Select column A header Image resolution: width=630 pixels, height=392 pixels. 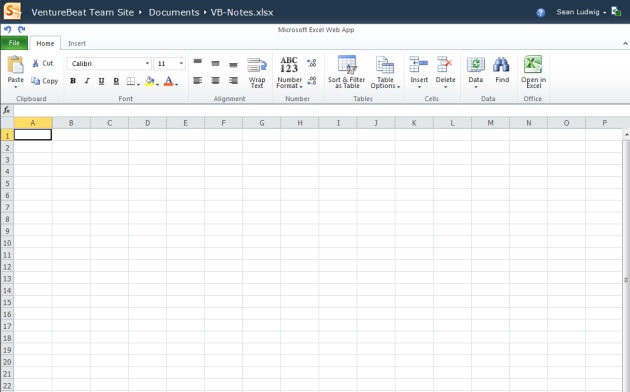(x=33, y=123)
